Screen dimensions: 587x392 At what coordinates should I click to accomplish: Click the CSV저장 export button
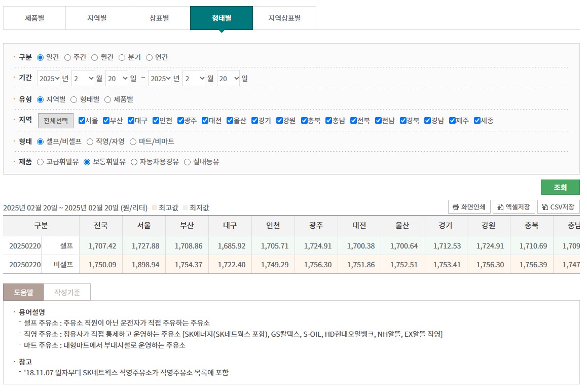pos(559,207)
